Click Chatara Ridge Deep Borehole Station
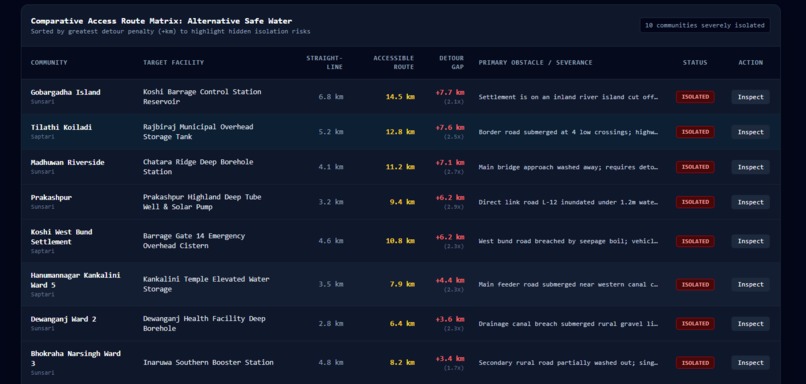Viewport: 806px width, 384px height. click(x=198, y=167)
